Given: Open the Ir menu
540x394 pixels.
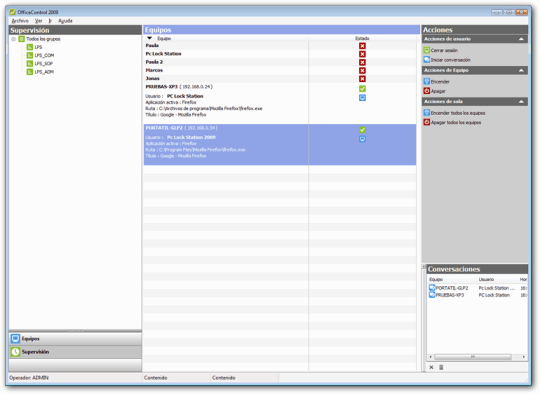Looking at the screenshot, I should pos(50,21).
